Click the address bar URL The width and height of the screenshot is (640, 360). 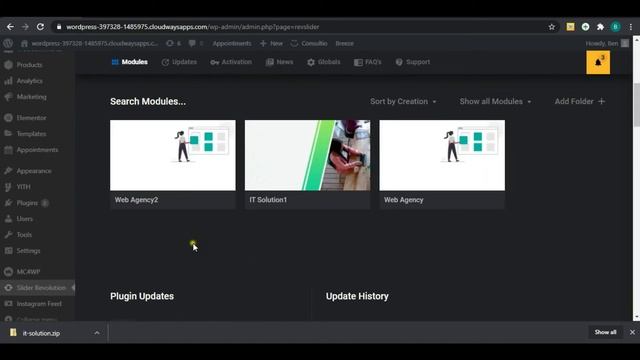[x=193, y=27]
